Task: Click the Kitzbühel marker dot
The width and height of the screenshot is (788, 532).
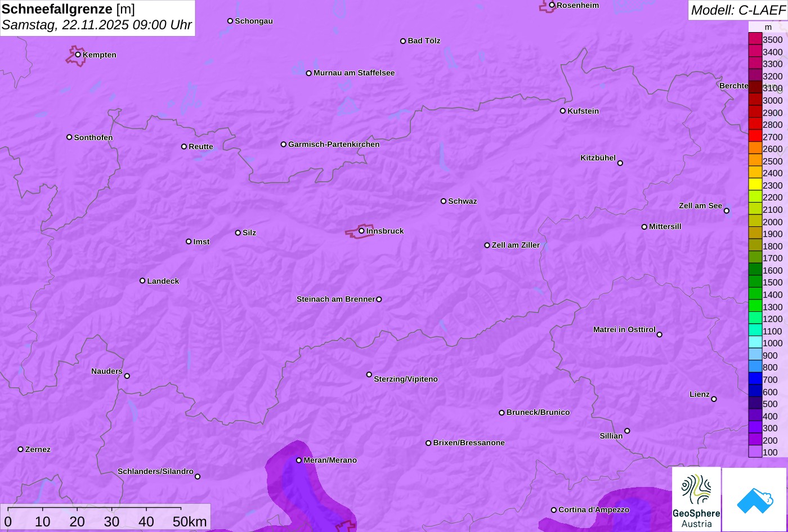Action: (x=620, y=163)
